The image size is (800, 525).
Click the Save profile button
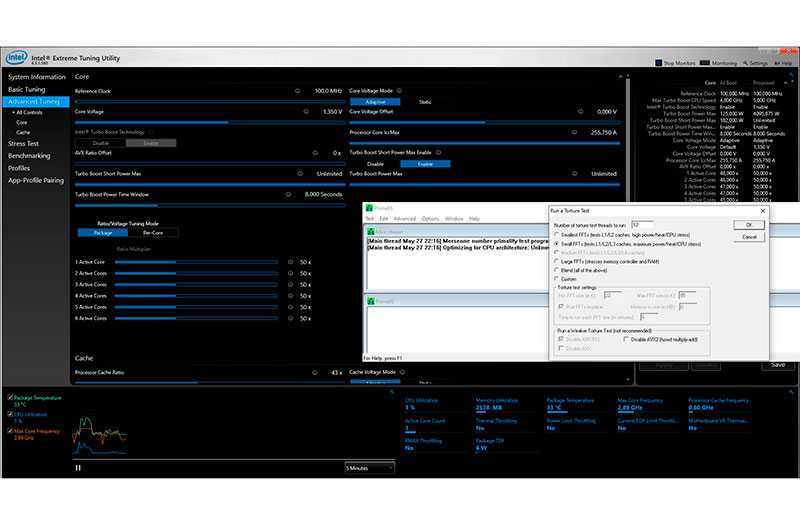778,365
